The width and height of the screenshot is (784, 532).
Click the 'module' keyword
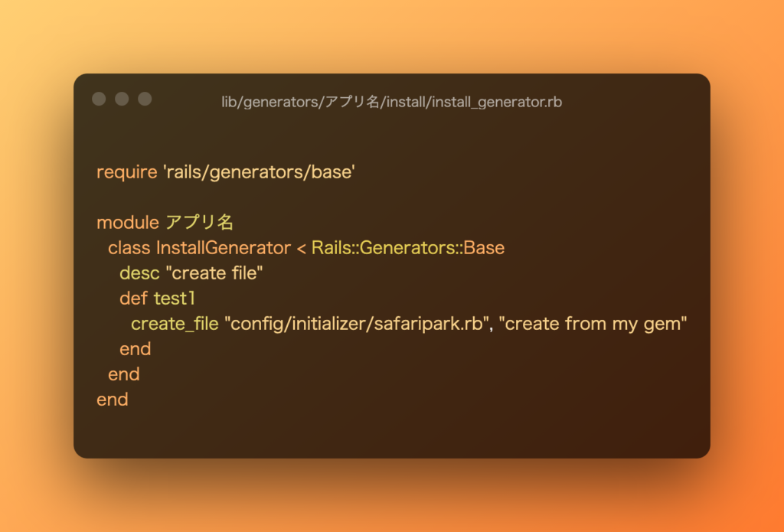coord(128,223)
